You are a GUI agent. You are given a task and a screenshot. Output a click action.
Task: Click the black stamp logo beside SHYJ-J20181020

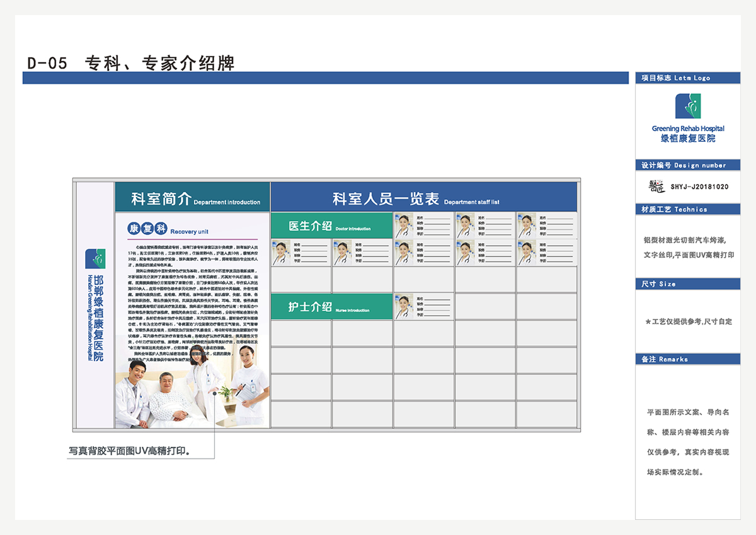click(656, 187)
